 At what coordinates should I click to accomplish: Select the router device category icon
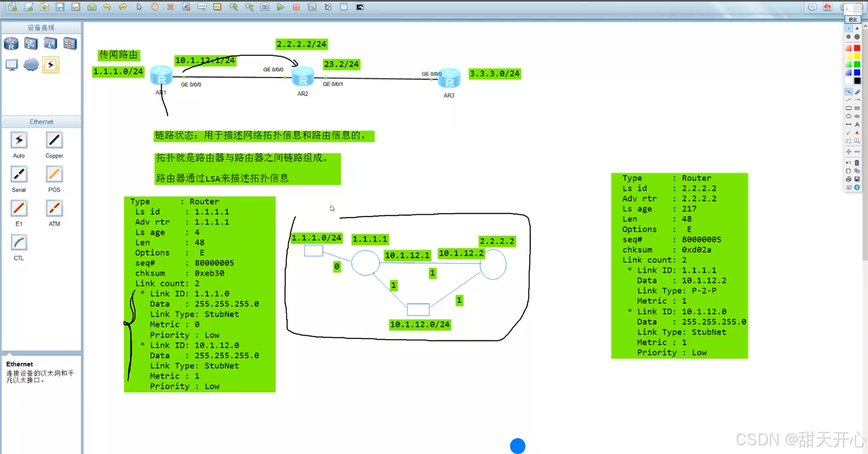click(x=11, y=44)
